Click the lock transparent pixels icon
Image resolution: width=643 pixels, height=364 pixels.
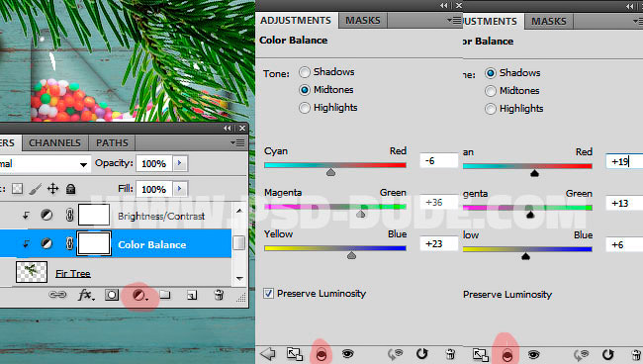(x=17, y=189)
